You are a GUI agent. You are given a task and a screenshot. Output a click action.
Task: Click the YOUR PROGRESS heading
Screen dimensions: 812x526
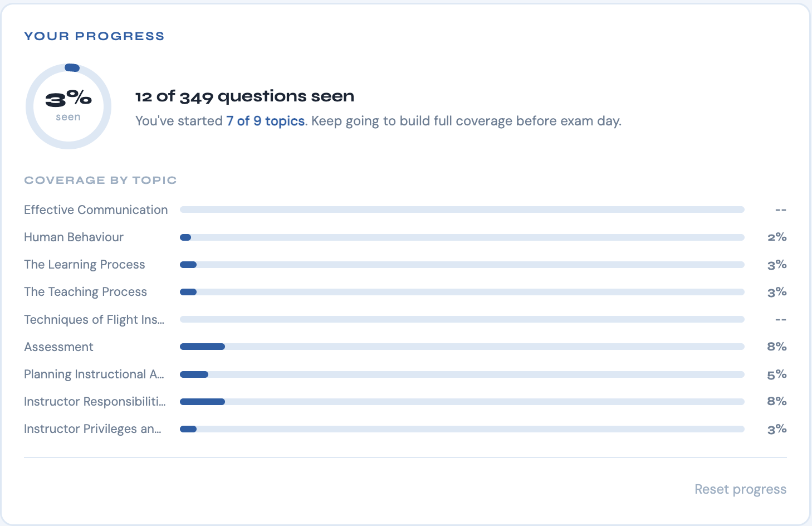(94, 36)
